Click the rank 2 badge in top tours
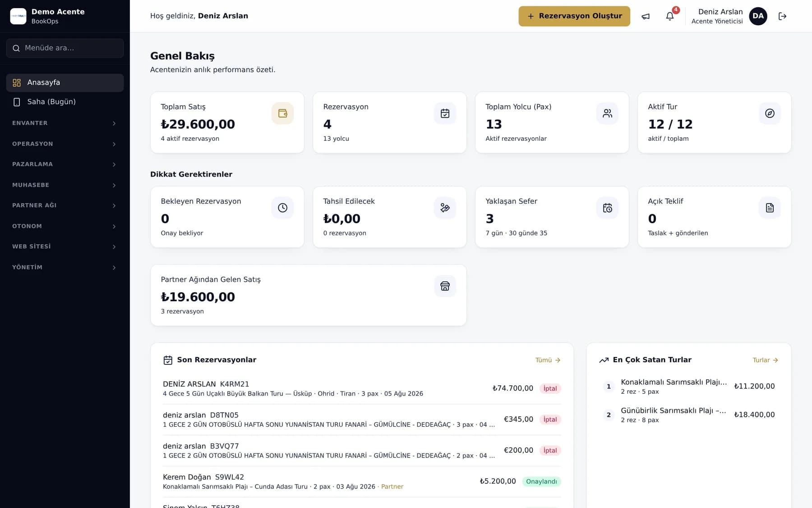This screenshot has width=812, height=508. click(x=609, y=415)
